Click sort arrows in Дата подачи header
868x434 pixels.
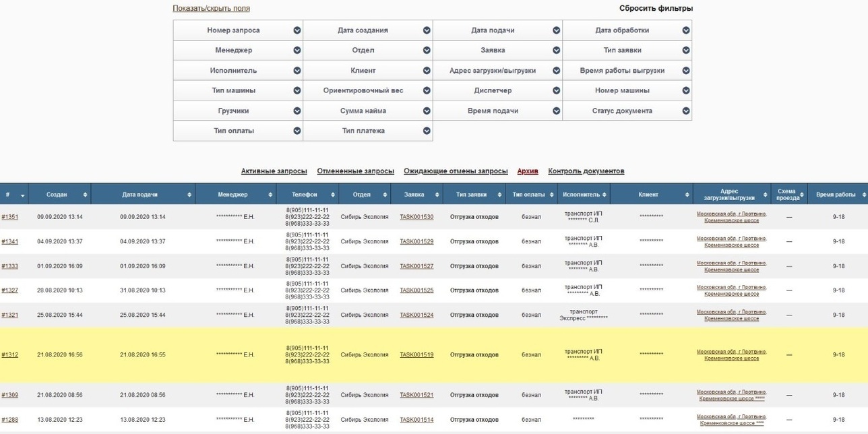189,195
